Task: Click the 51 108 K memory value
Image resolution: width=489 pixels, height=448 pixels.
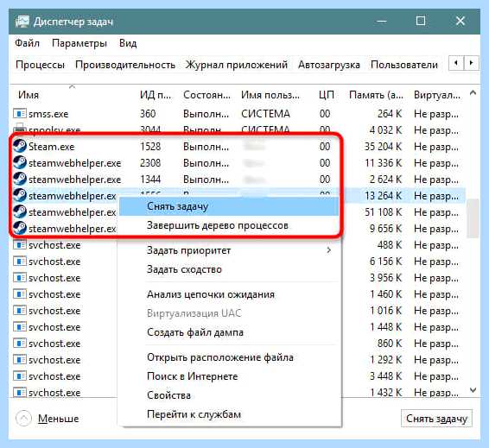Action: click(383, 212)
